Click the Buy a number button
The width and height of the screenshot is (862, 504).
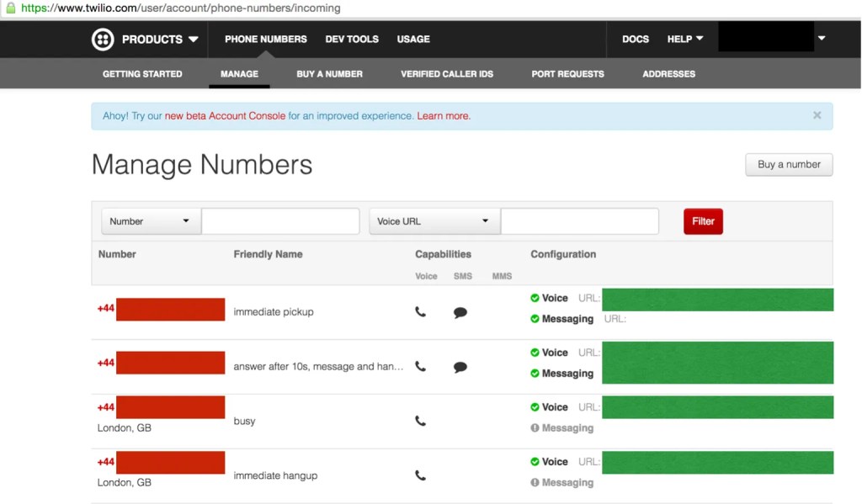tap(789, 164)
